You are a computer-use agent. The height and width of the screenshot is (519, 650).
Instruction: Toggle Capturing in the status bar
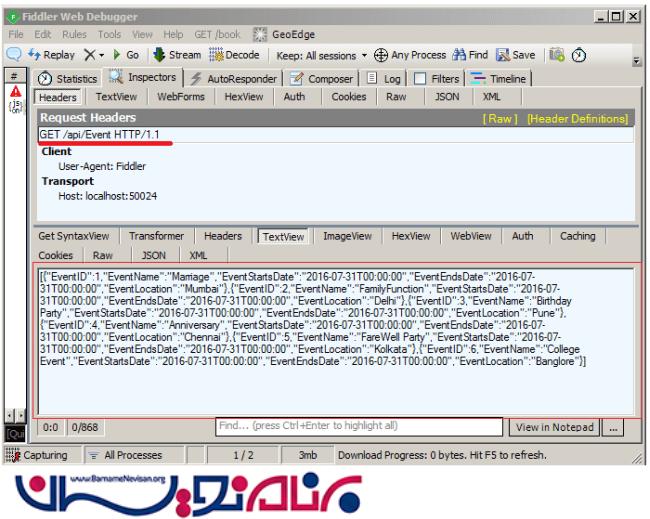[39, 455]
